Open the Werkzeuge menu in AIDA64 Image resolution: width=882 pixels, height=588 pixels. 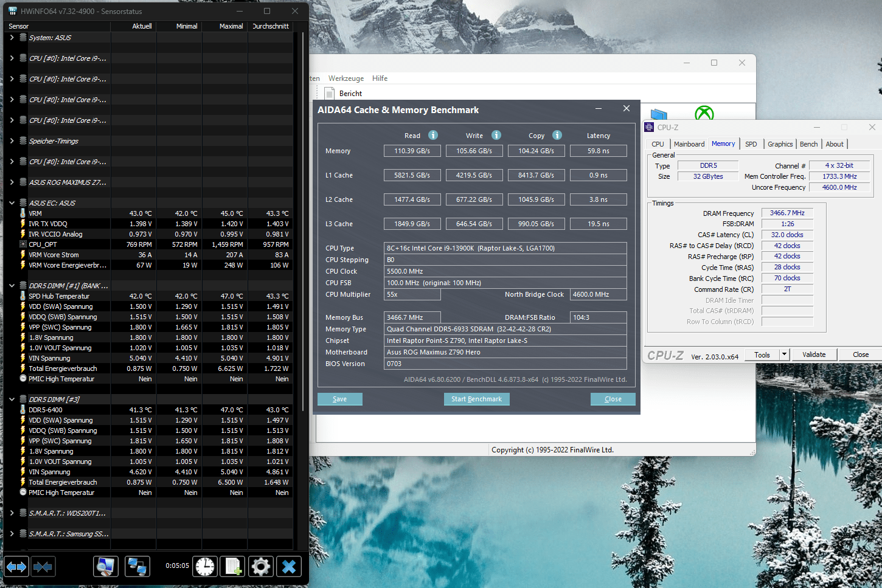click(x=346, y=78)
